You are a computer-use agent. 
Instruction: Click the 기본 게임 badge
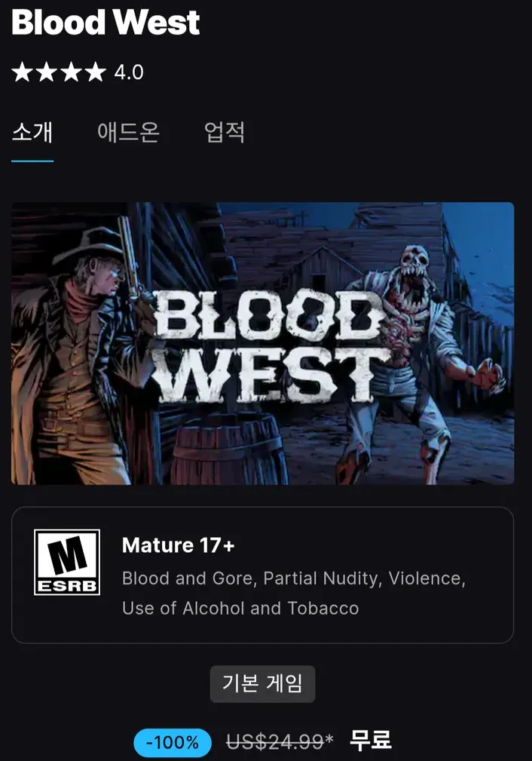click(x=262, y=684)
